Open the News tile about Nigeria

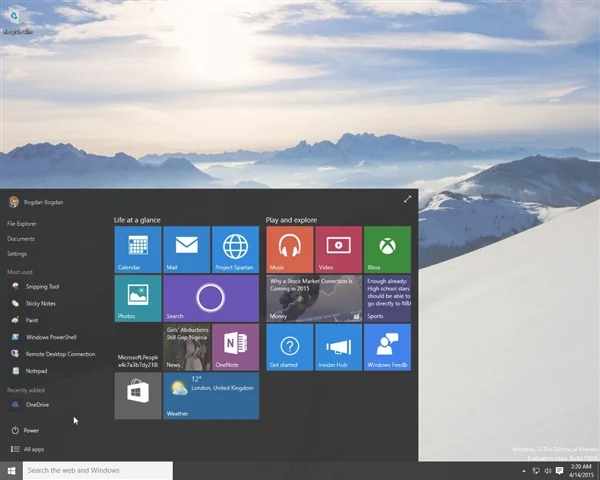[187, 347]
